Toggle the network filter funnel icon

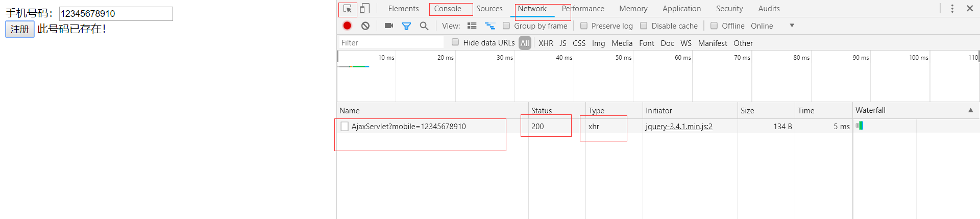click(406, 26)
